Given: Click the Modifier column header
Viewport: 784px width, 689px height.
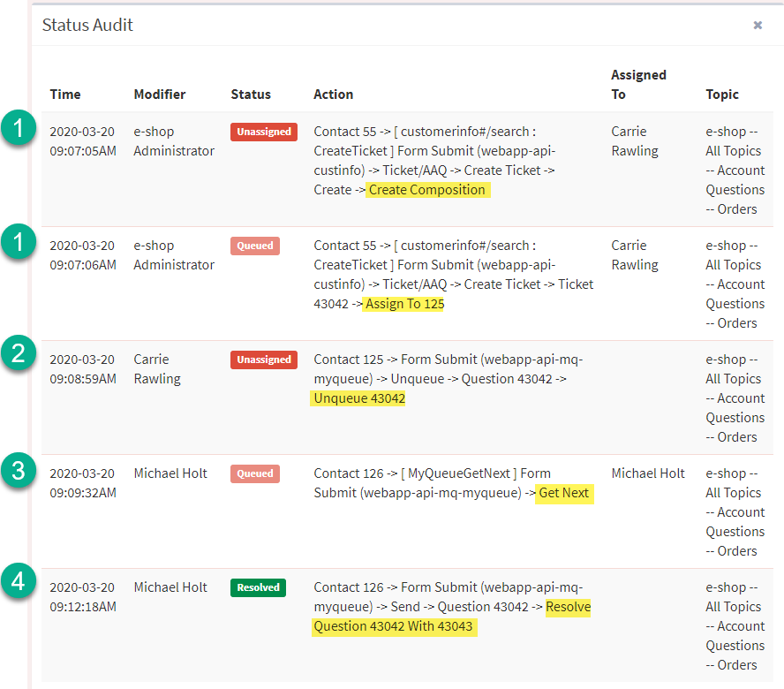Looking at the screenshot, I should (160, 94).
